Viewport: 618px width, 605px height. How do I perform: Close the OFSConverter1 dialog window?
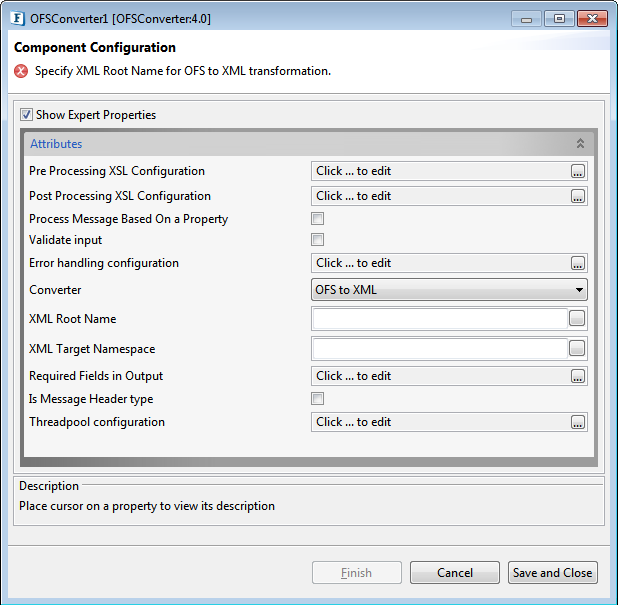point(592,19)
